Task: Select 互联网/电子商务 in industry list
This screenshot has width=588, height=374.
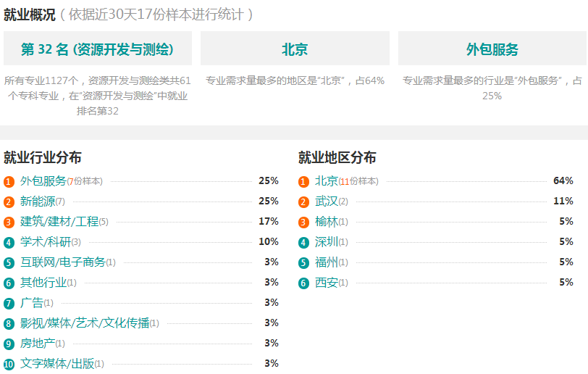Action: pyautogui.click(x=62, y=262)
